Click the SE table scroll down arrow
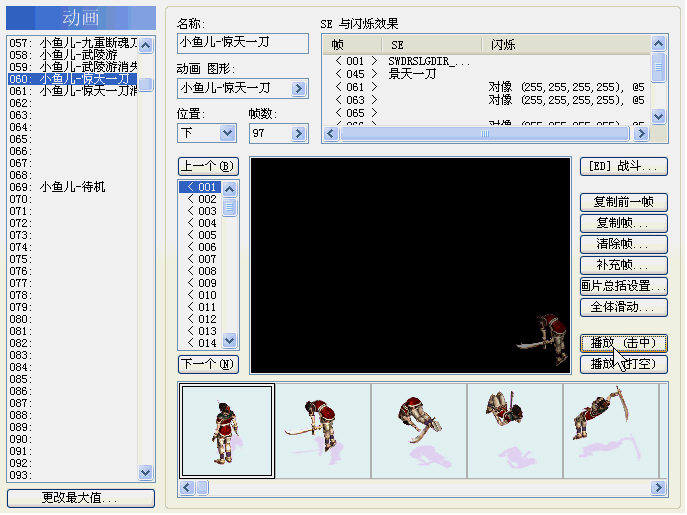The width and height of the screenshot is (687, 515). (658, 116)
